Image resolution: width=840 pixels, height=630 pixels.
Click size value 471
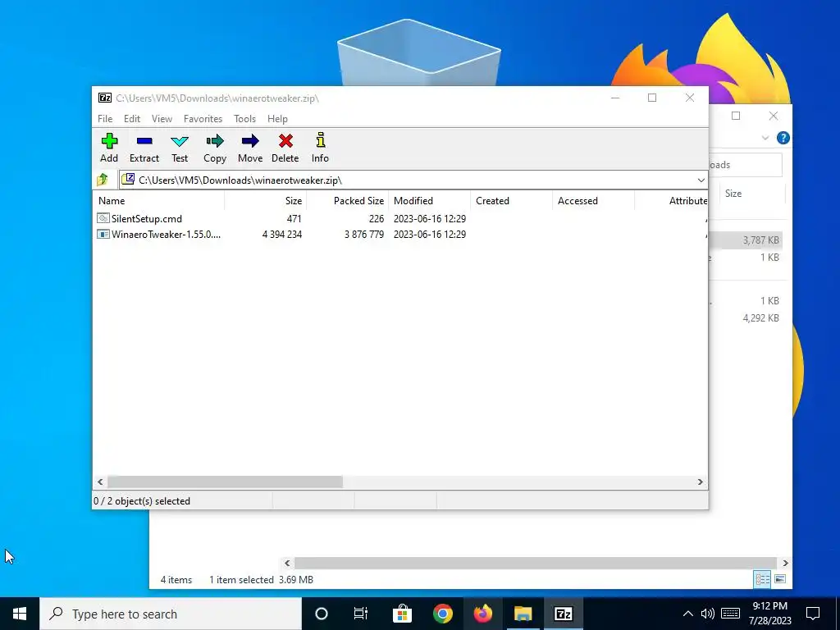pyautogui.click(x=294, y=218)
